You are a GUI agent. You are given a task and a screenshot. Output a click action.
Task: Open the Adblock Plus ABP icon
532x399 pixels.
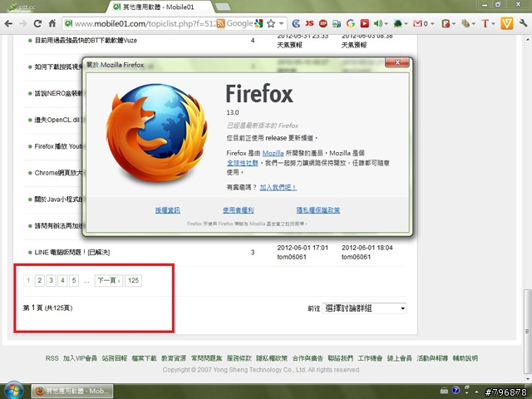click(x=323, y=23)
